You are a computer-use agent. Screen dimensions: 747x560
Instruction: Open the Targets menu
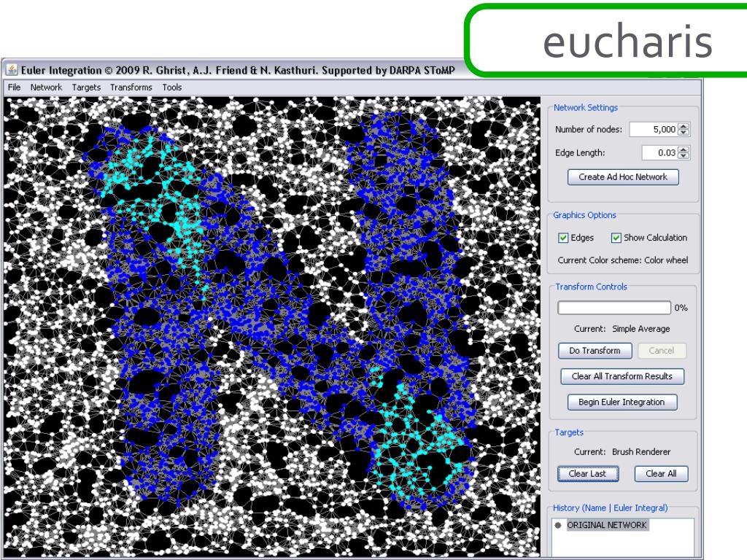click(x=86, y=87)
